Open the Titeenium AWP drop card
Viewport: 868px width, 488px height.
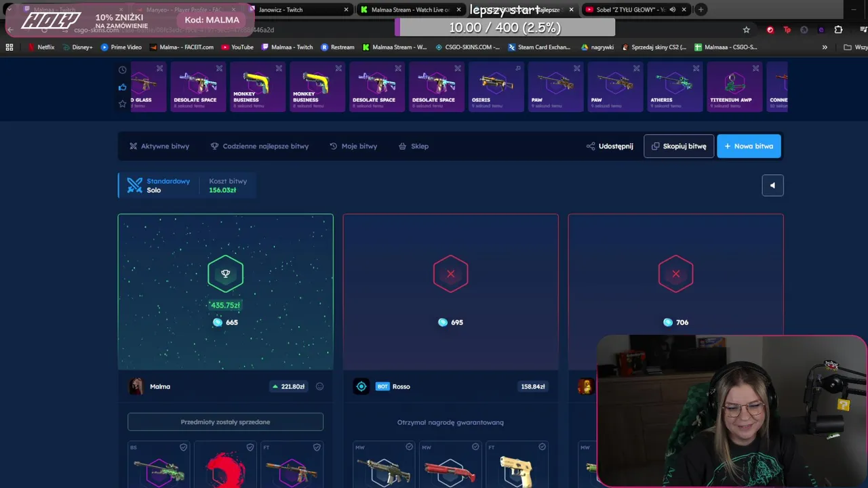734,87
